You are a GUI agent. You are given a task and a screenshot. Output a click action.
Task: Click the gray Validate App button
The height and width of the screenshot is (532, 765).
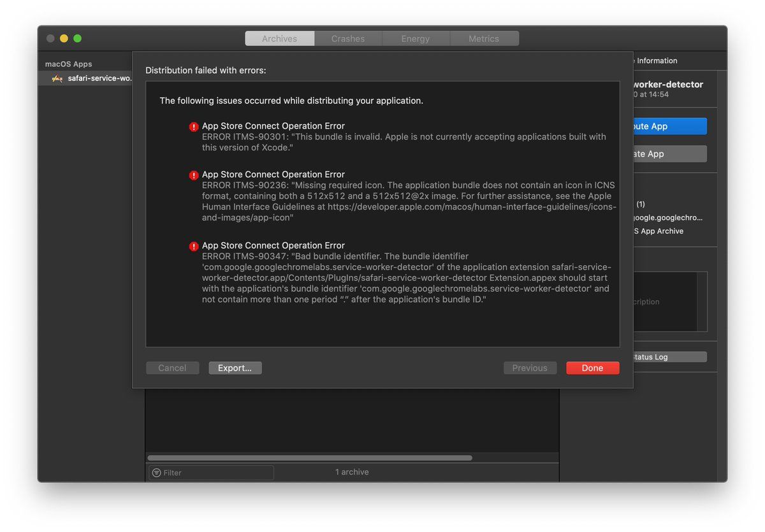pos(670,154)
